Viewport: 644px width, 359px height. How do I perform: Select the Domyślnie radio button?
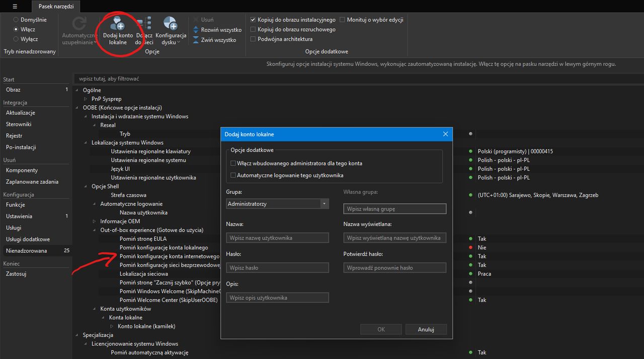click(16, 20)
